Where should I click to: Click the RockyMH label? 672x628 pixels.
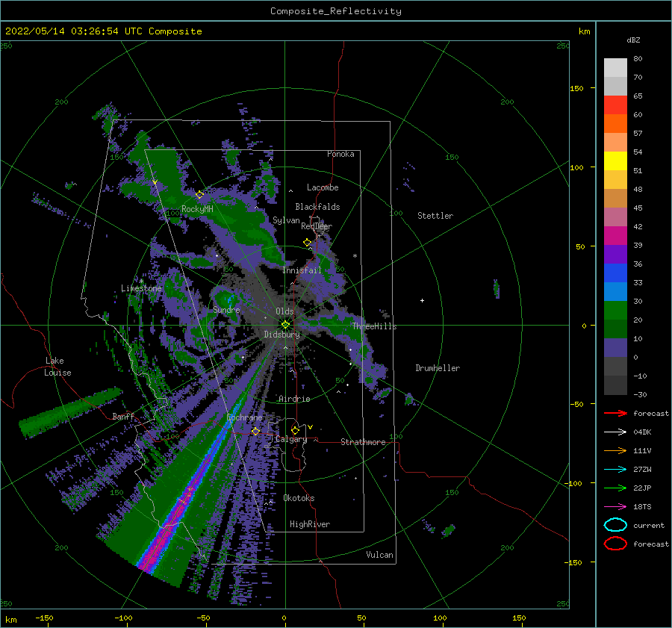click(x=197, y=209)
